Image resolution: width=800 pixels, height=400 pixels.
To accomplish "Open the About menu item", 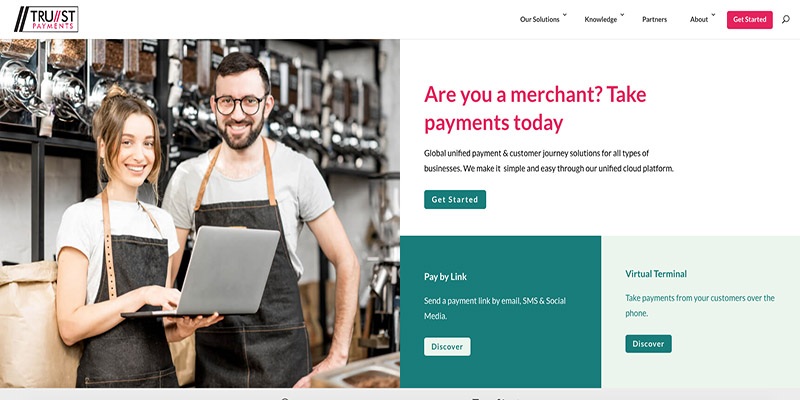I will (x=699, y=19).
